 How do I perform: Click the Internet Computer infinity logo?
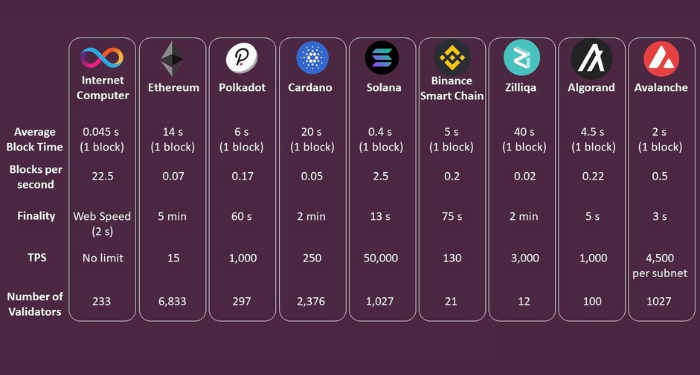[102, 58]
